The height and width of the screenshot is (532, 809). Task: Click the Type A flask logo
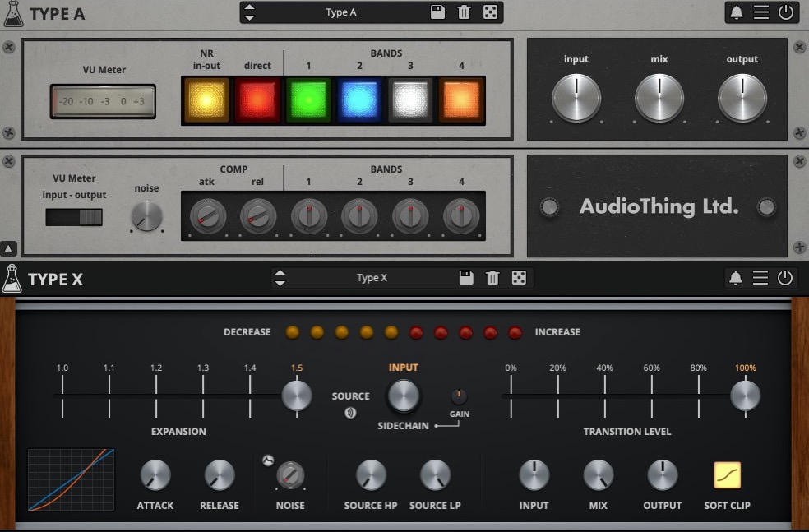tap(13, 14)
